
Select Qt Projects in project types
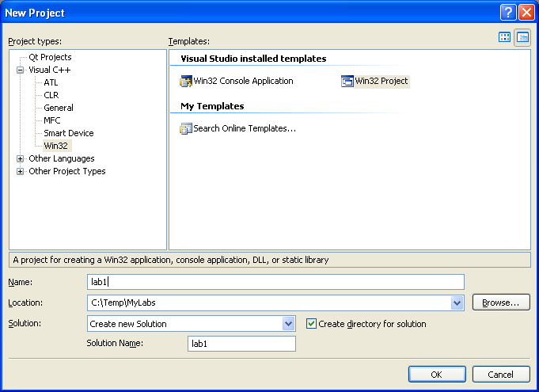point(50,57)
